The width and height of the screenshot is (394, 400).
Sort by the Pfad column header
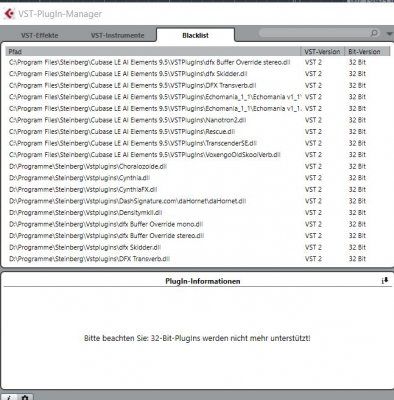pos(153,51)
